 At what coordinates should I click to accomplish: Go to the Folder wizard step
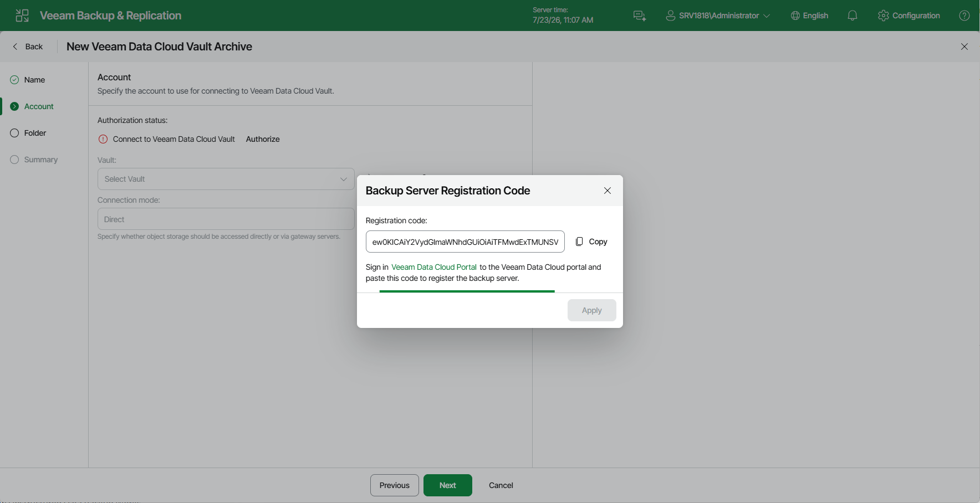(x=35, y=133)
